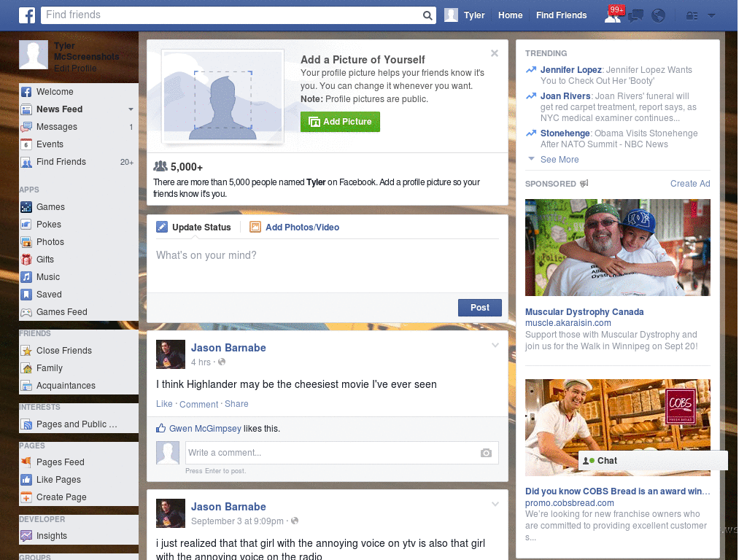The height and width of the screenshot is (560, 747).
Task: Expand See More trending topics
Action: (560, 160)
